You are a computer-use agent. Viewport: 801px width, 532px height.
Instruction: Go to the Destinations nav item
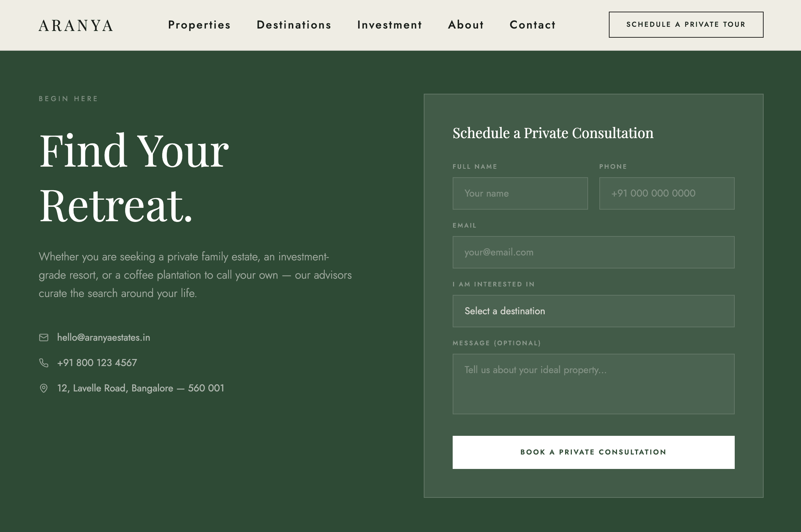(x=294, y=25)
